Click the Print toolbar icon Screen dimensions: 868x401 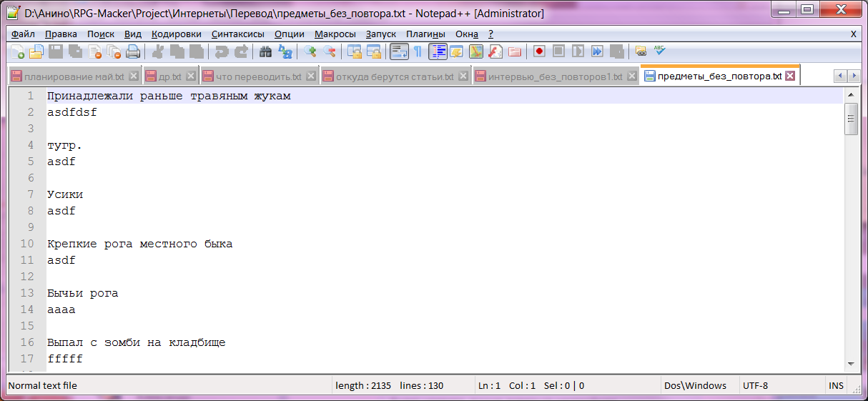133,51
